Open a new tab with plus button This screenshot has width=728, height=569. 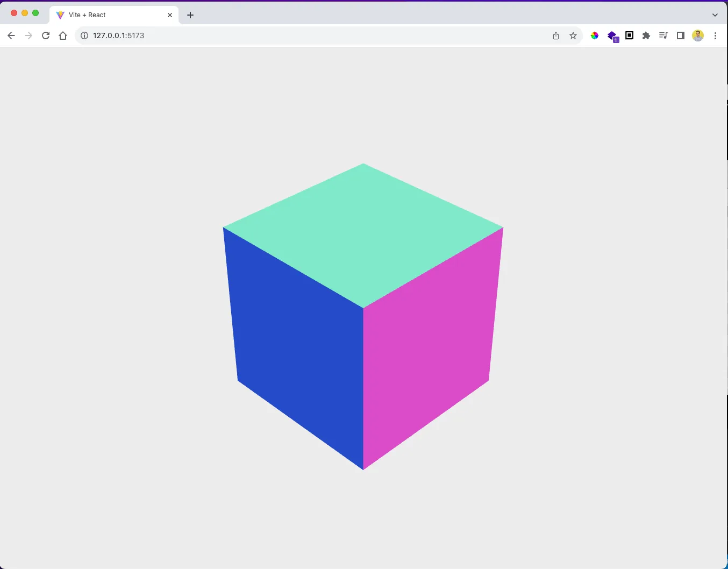pyautogui.click(x=190, y=15)
